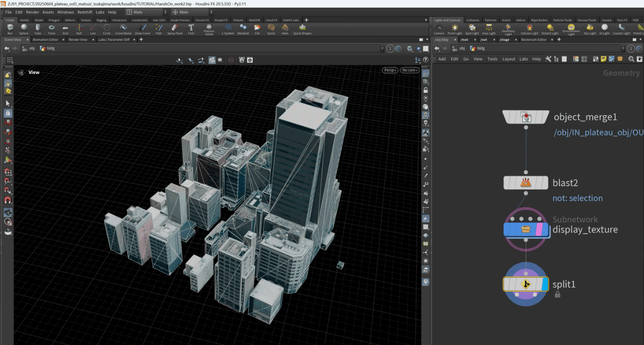This screenshot has height=345, width=644.
Task: Open the Windows menu
Action: (x=65, y=12)
